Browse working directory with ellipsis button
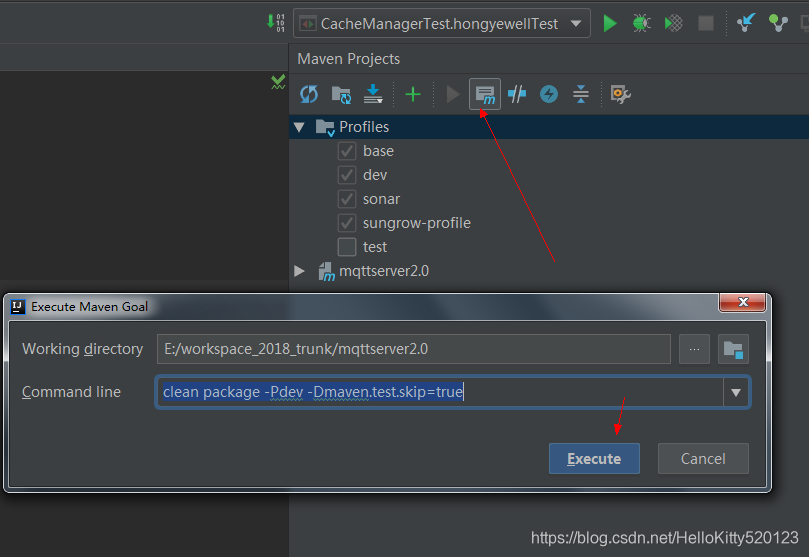 click(694, 349)
